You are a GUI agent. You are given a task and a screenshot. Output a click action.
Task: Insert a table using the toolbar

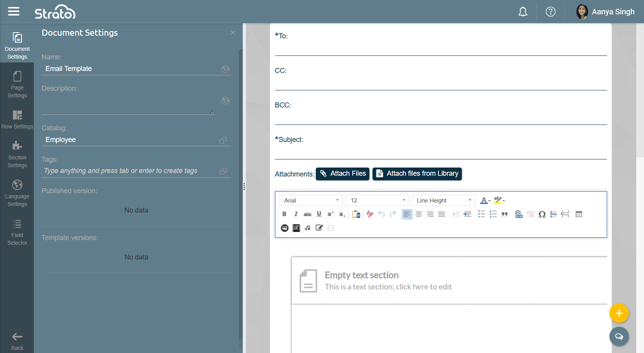click(579, 215)
